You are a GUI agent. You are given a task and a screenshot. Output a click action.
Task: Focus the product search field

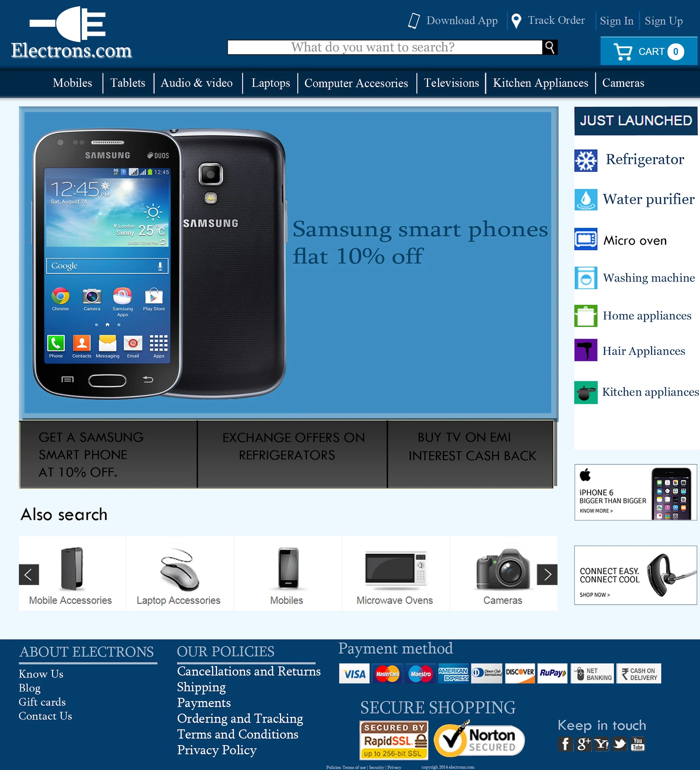coord(385,47)
